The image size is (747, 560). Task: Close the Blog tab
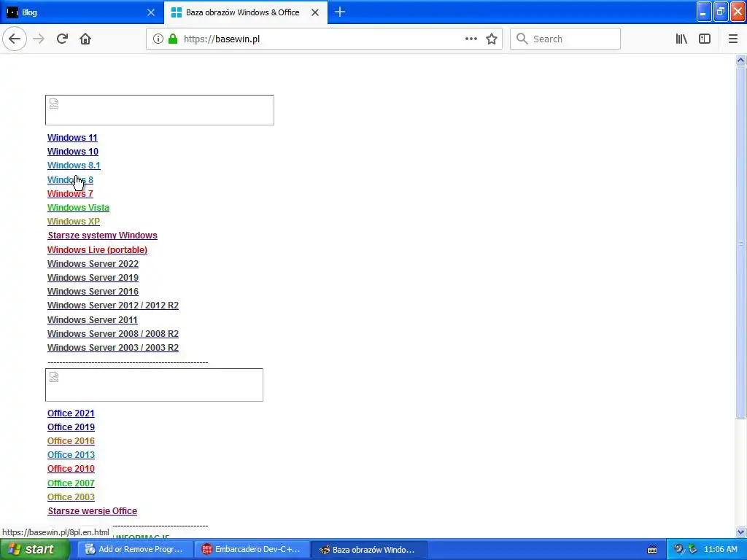click(x=151, y=12)
